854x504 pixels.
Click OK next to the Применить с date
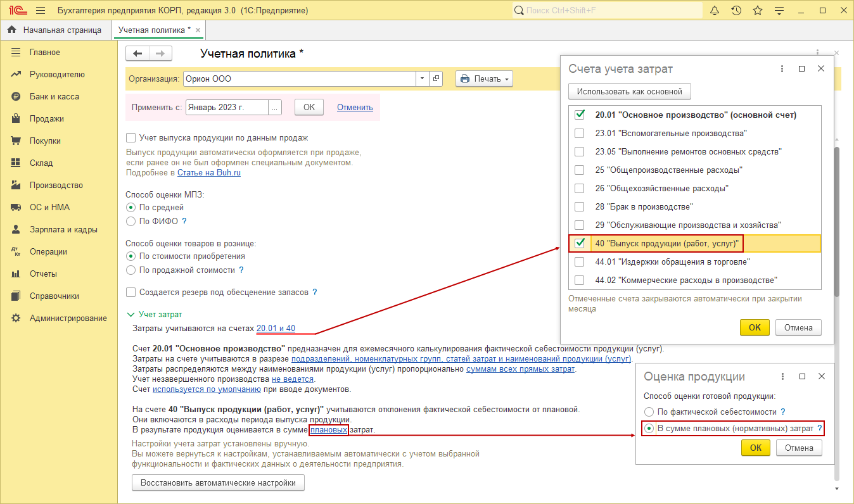point(309,108)
